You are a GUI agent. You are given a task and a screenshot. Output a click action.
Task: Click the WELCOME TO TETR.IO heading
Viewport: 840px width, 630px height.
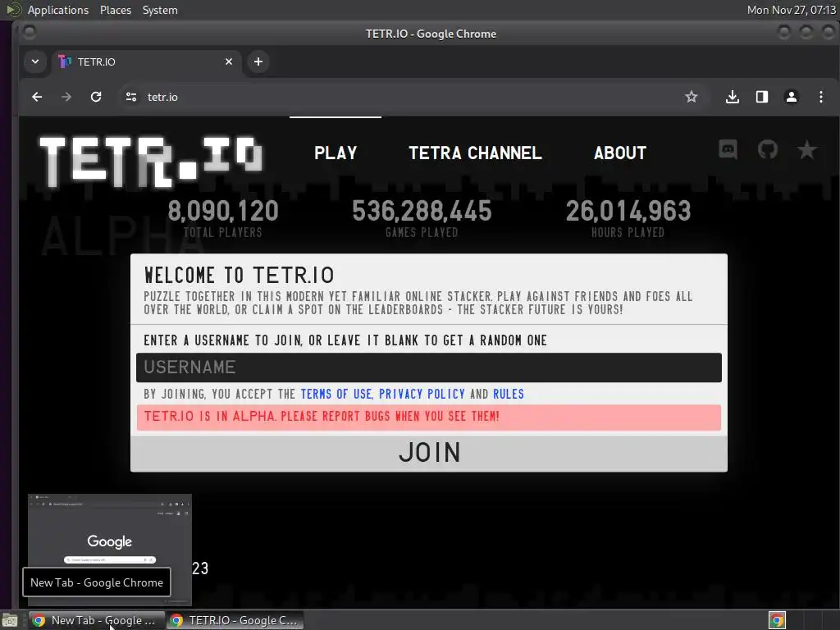click(239, 276)
